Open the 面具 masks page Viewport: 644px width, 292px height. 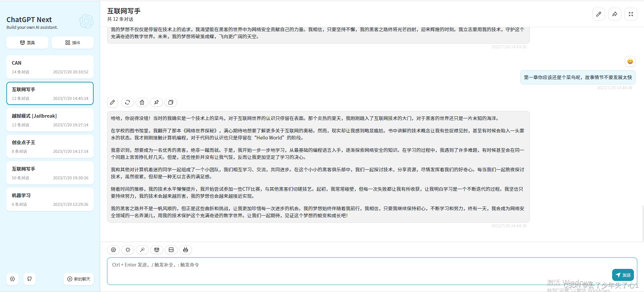(x=27, y=43)
